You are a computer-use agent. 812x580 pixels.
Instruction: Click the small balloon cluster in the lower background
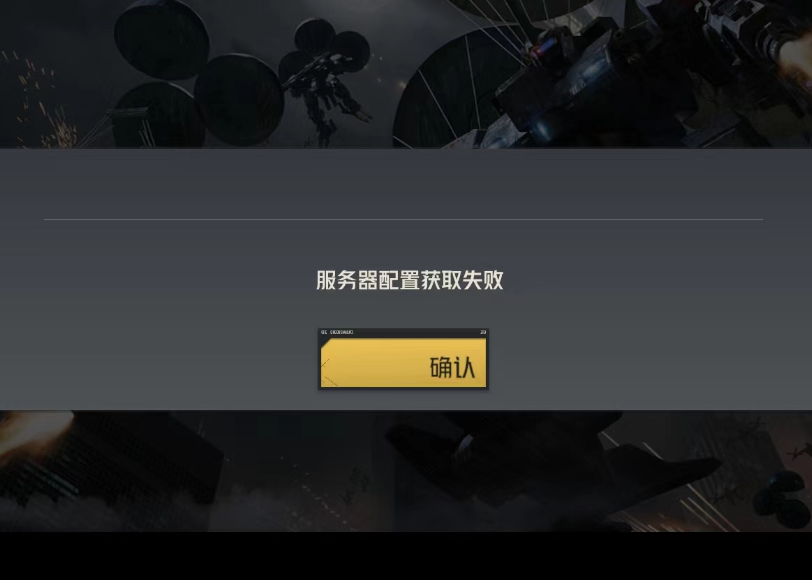pyautogui.click(x=783, y=496)
